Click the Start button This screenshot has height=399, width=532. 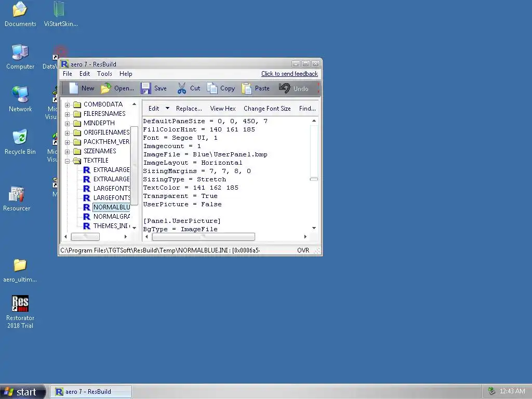(x=22, y=392)
